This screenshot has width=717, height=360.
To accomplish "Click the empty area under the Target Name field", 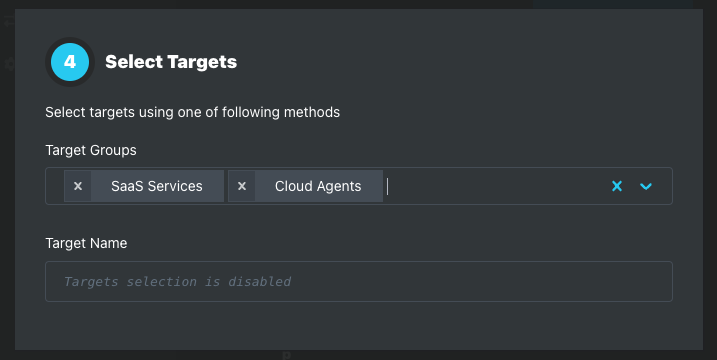I will [x=358, y=326].
